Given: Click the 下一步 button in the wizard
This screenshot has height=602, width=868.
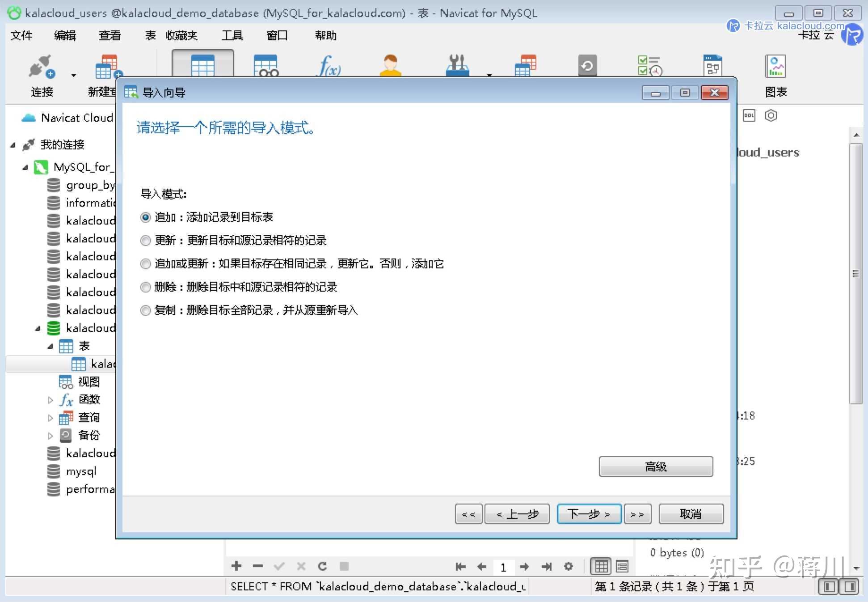Looking at the screenshot, I should pyautogui.click(x=589, y=513).
